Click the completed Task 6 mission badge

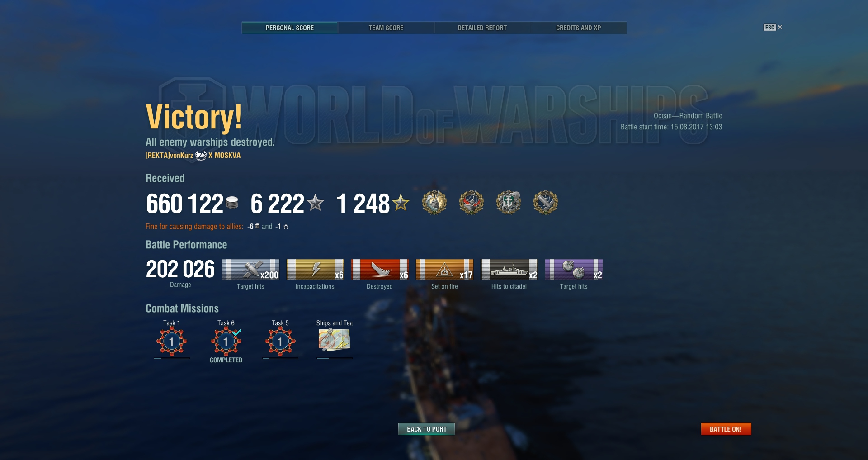[x=226, y=341]
